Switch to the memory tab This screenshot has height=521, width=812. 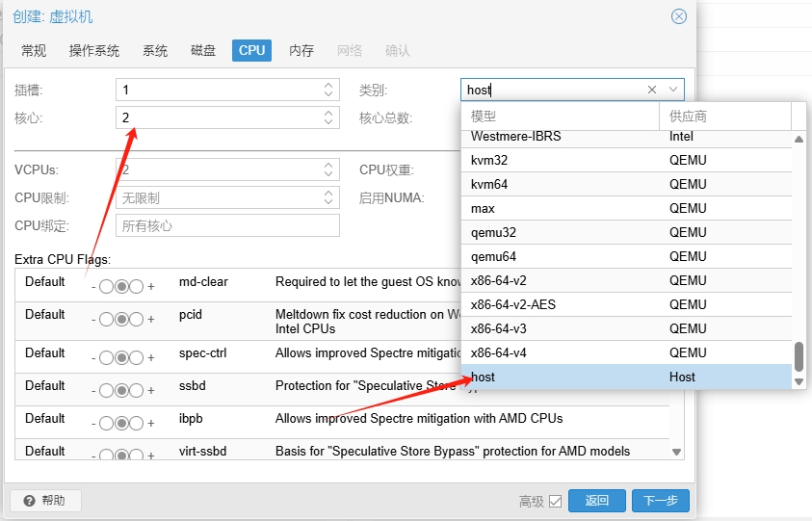(301, 51)
